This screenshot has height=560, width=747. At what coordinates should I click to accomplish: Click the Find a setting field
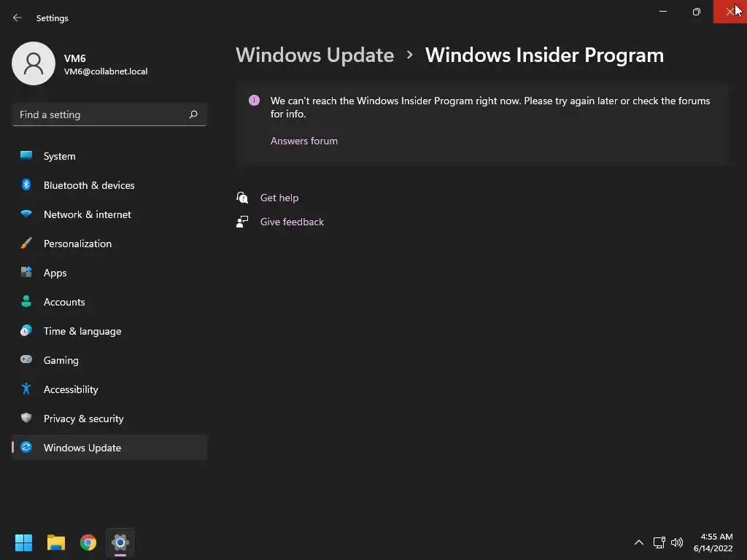pyautogui.click(x=109, y=114)
